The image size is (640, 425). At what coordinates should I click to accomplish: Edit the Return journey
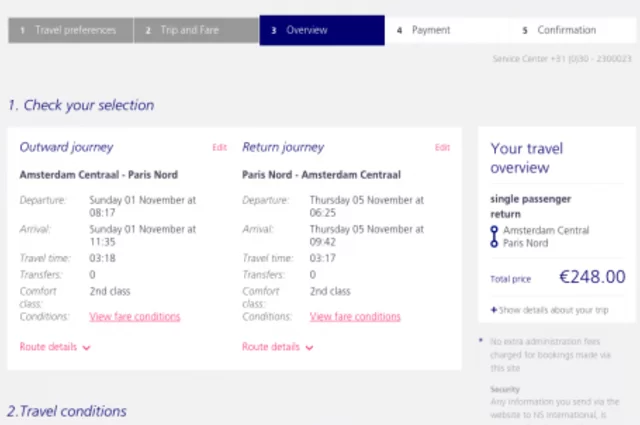point(442,148)
